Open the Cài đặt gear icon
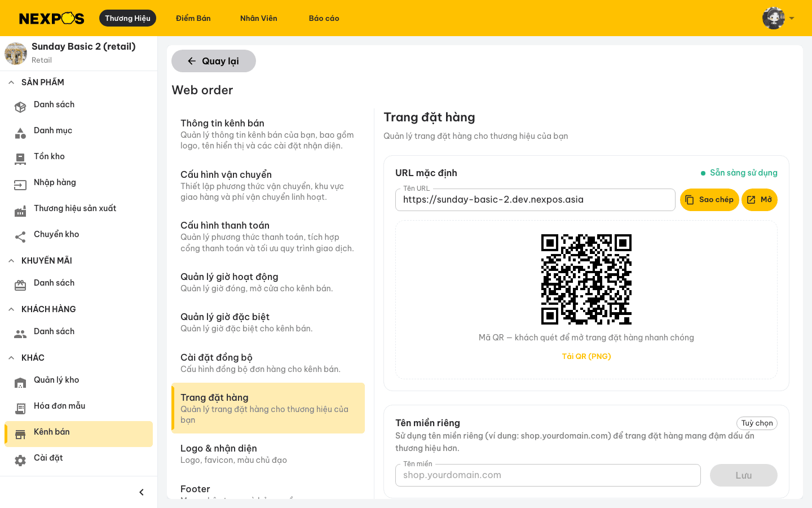The image size is (812, 508). point(20,461)
